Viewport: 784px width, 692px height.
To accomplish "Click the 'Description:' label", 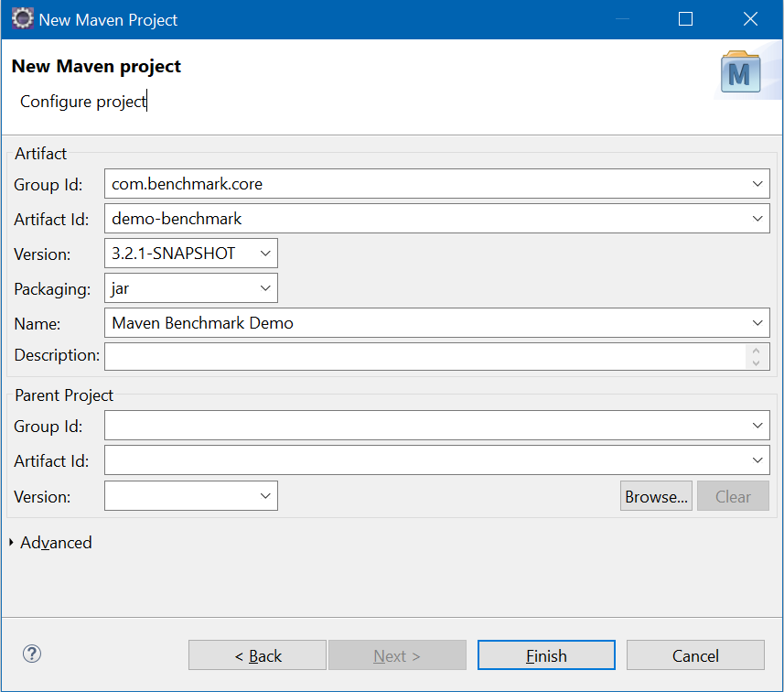I will (x=57, y=355).
